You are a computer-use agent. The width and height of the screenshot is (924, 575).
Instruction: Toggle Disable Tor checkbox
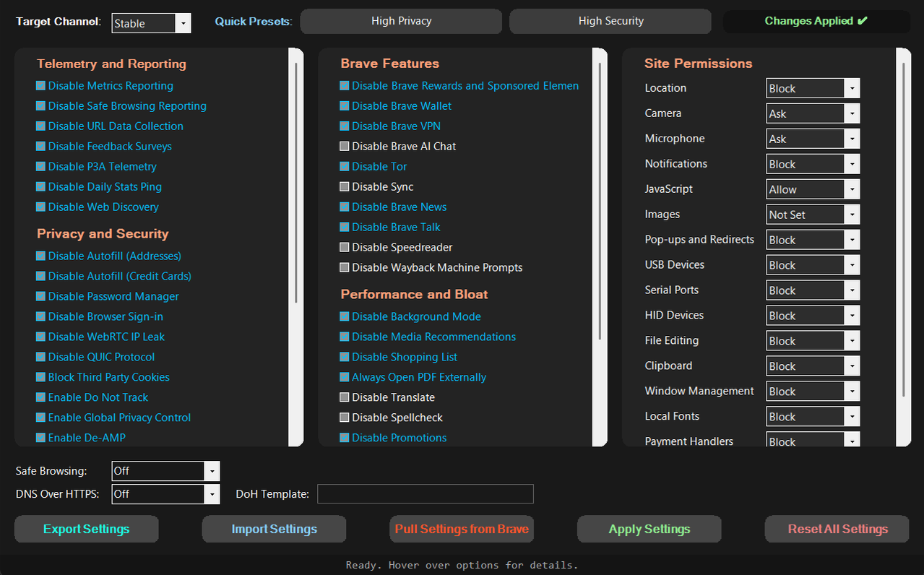click(x=374, y=167)
